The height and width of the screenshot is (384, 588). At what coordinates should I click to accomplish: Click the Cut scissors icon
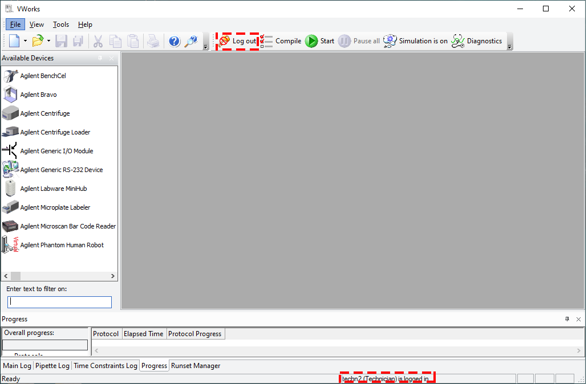[x=98, y=41]
